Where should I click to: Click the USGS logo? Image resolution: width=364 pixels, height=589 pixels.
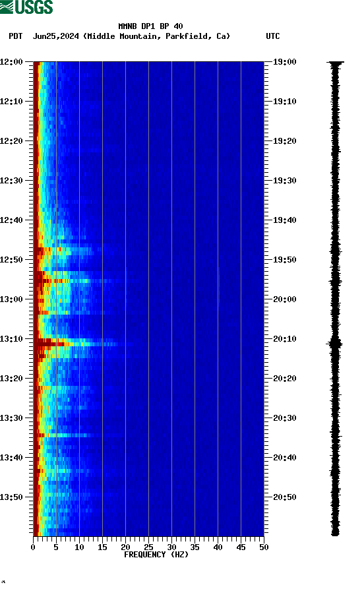coord(26,7)
